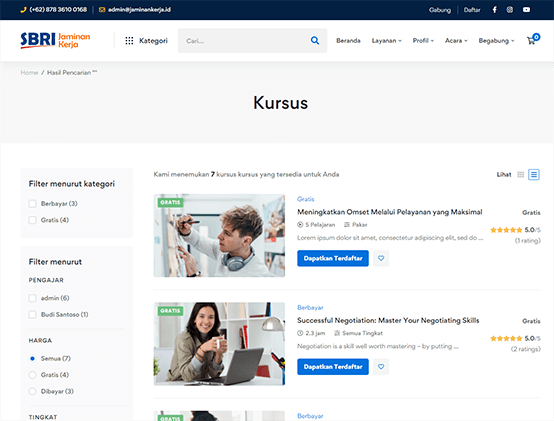The width and height of the screenshot is (554, 421).
Task: Tick the Gratis (4) category checkbox
Action: pos(33,220)
